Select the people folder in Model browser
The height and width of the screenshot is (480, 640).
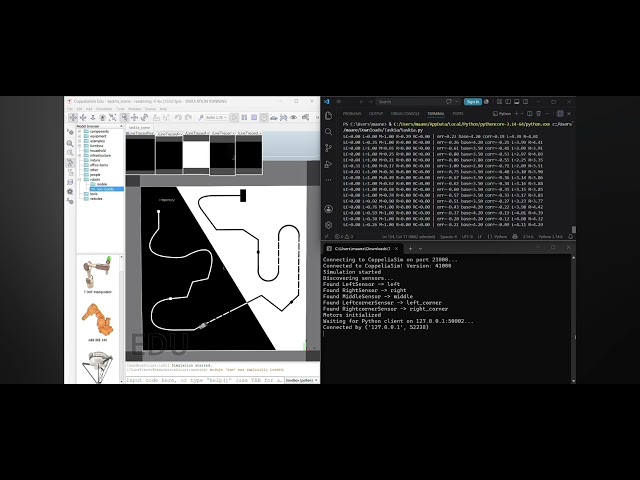click(x=95, y=175)
